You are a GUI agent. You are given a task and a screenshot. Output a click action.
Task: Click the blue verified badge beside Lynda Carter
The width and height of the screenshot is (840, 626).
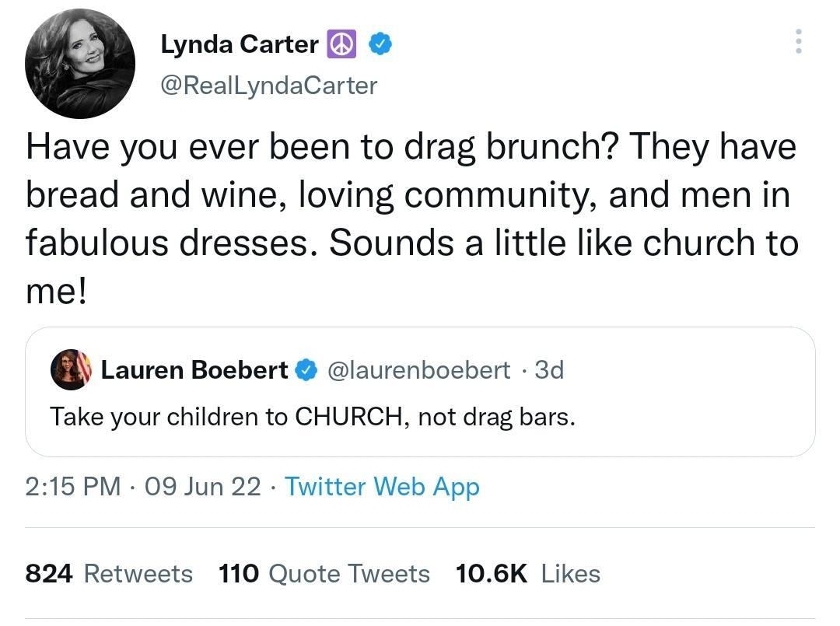[x=380, y=44]
